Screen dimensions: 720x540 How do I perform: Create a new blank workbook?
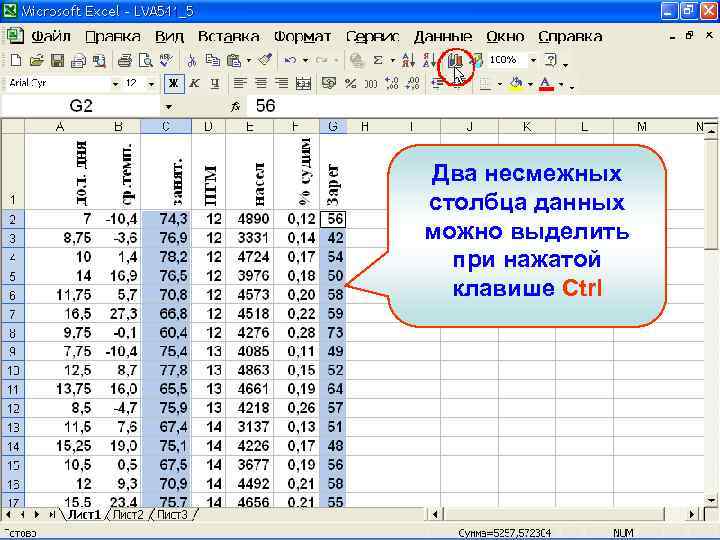pyautogui.click(x=16, y=60)
